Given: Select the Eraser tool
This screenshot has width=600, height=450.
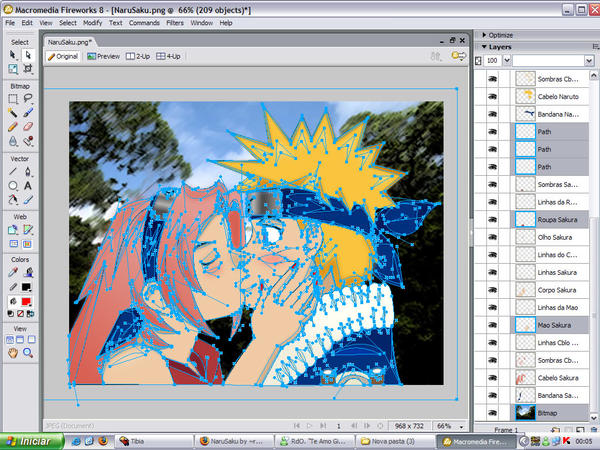Looking at the screenshot, I should (x=28, y=127).
